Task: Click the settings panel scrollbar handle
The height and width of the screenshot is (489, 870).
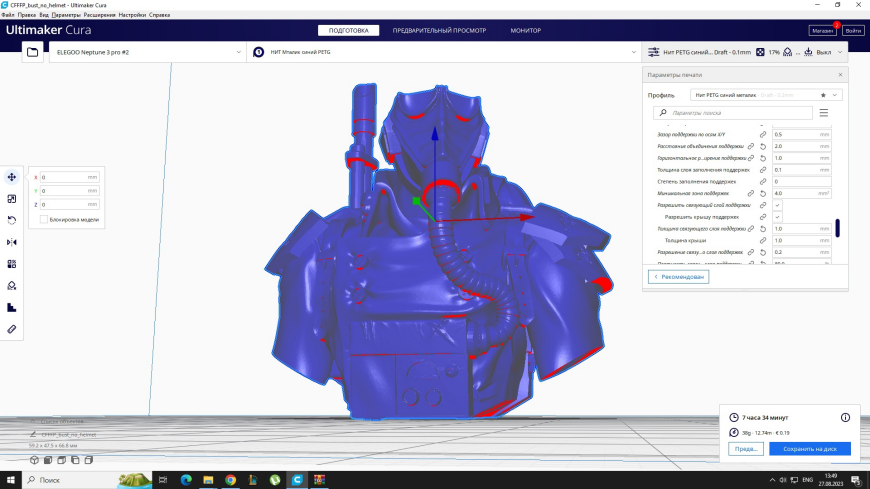Action: click(837, 228)
